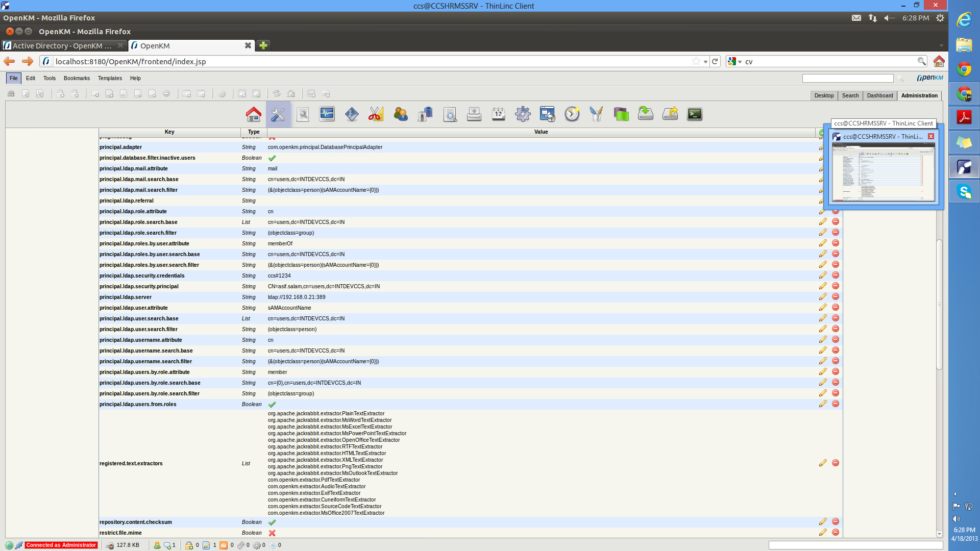Open the search engine selector dropdown
This screenshot has height=551, width=980.
pos(735,62)
